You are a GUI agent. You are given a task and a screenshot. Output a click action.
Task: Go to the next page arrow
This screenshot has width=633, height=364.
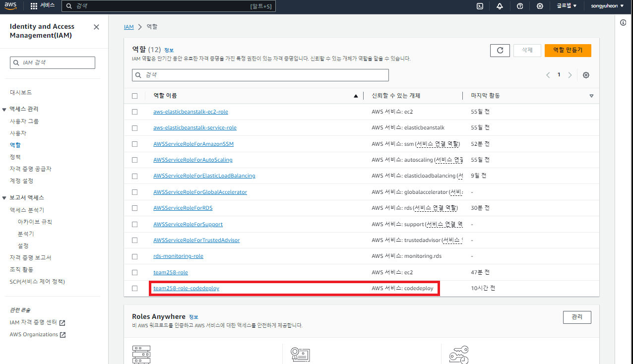pyautogui.click(x=570, y=75)
